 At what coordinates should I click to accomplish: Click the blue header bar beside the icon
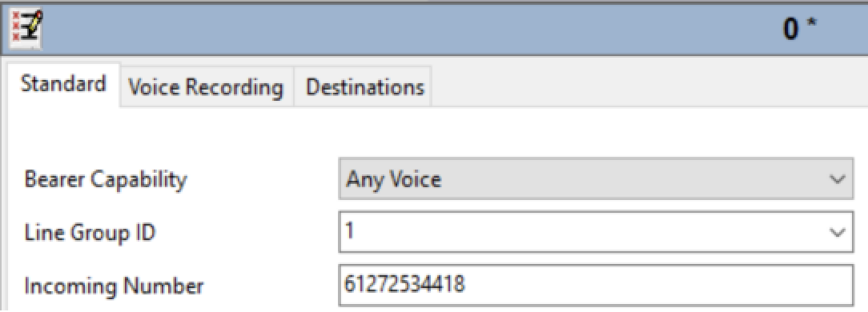click(410, 29)
